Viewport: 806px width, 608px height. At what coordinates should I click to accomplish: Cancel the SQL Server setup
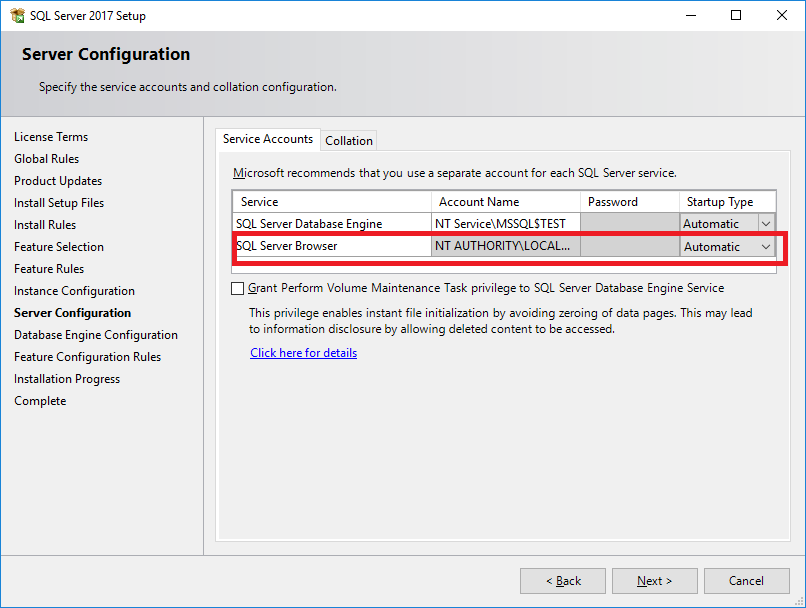tap(746, 581)
